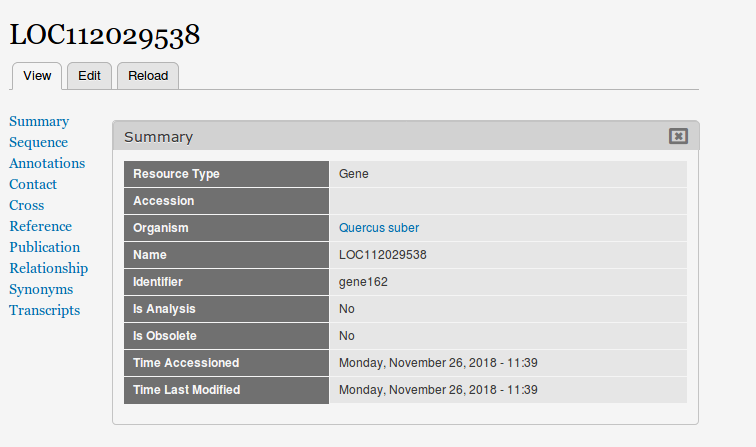Image resolution: width=756 pixels, height=447 pixels.
Task: Click the Time Last Modified date value
Action: click(x=438, y=390)
